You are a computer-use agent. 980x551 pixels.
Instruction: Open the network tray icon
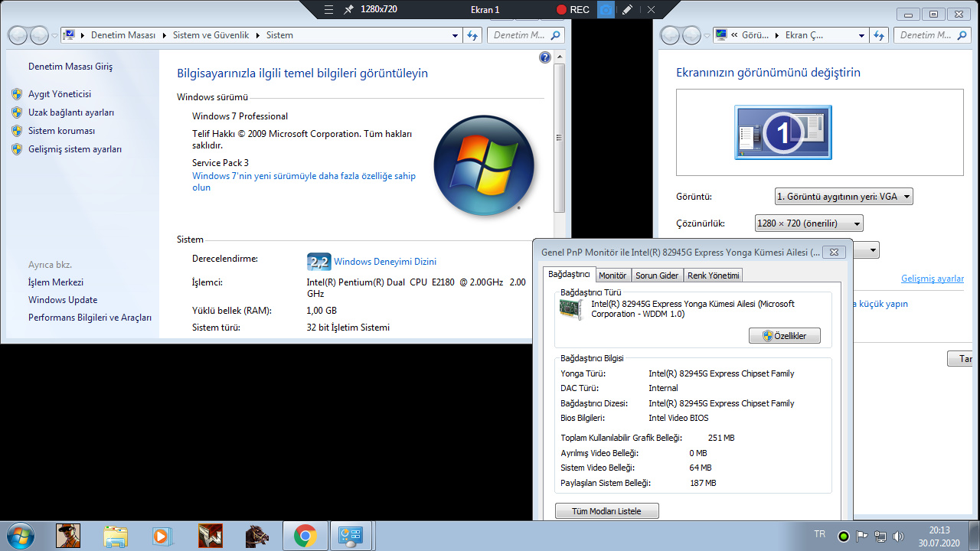(880, 536)
